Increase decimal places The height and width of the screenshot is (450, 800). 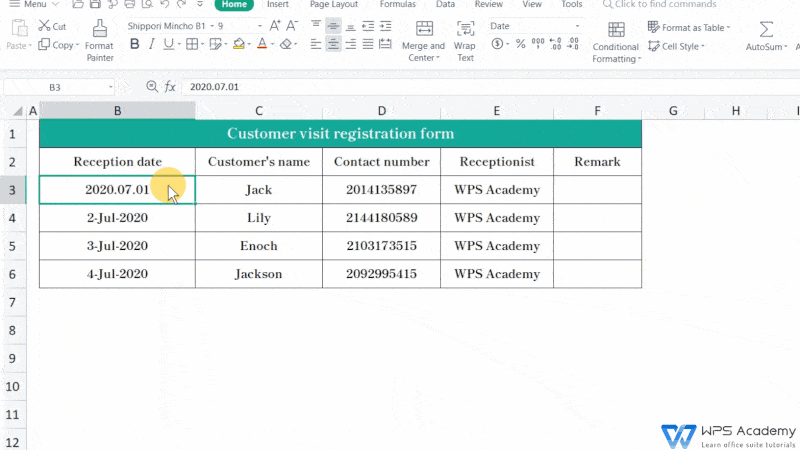tap(556, 44)
